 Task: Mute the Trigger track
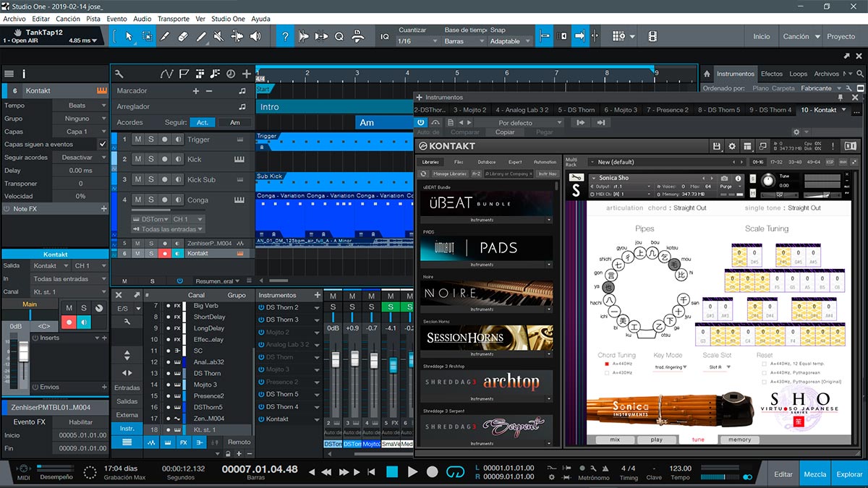click(x=138, y=140)
